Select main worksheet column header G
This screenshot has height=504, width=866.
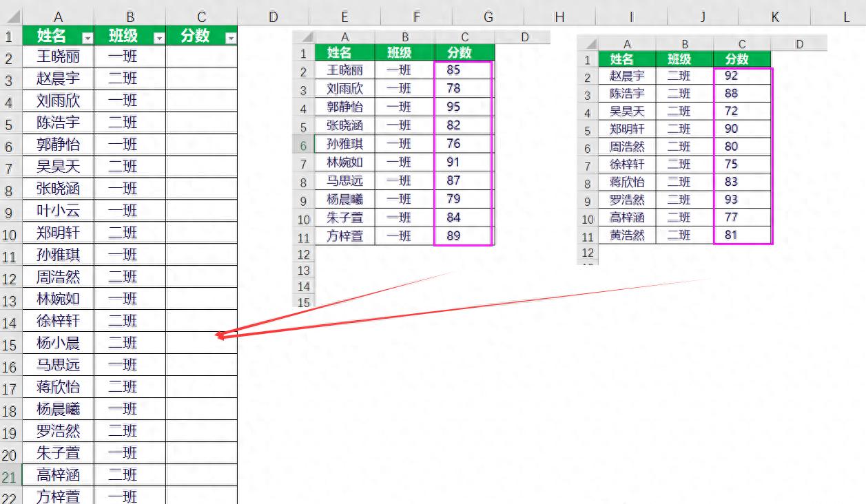488,17
